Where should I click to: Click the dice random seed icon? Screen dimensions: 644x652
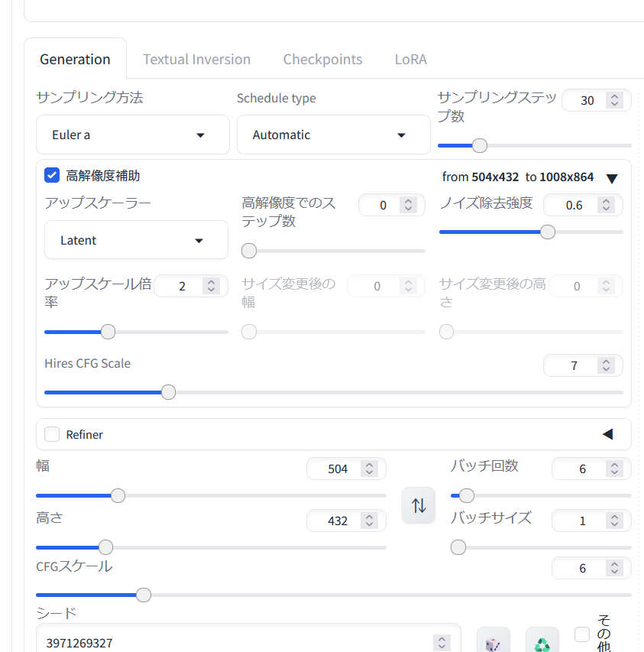coord(493,643)
